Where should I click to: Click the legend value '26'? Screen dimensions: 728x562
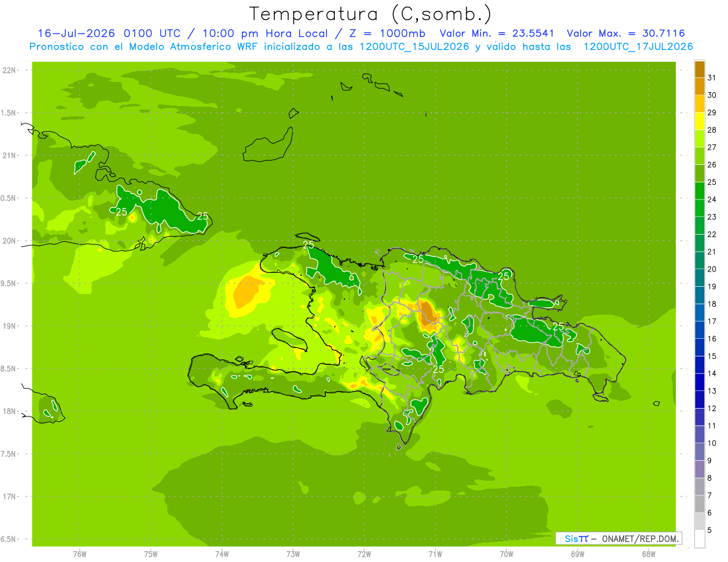coord(712,165)
